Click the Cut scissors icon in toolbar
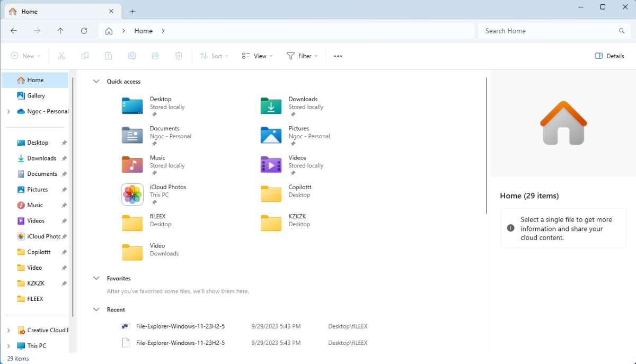The height and width of the screenshot is (364, 636). [x=61, y=56]
